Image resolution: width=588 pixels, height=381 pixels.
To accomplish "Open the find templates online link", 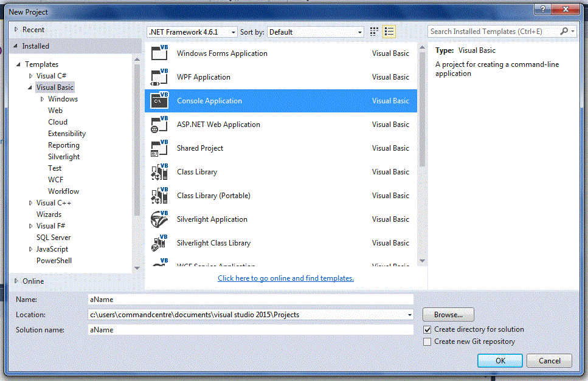I will [285, 278].
